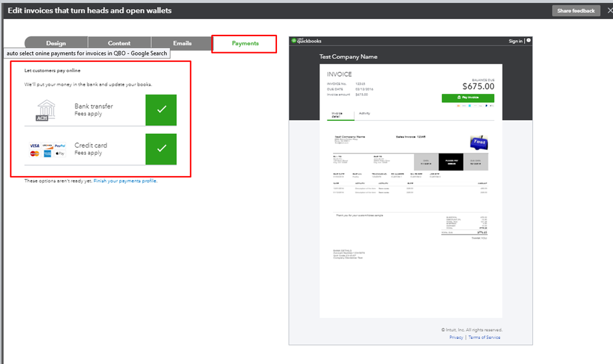Click the Share feedback button
This screenshot has width=613, height=364.
(576, 10)
